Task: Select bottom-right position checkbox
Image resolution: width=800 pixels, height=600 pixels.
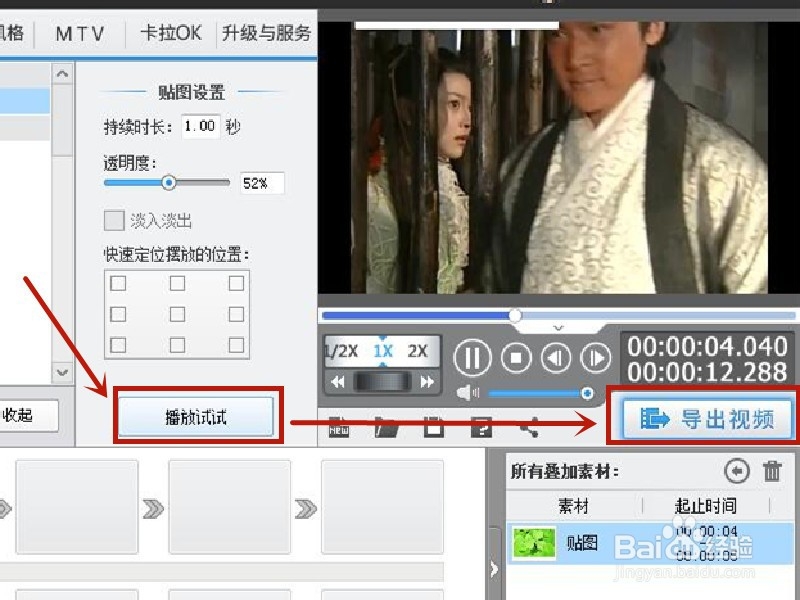Action: (x=236, y=345)
